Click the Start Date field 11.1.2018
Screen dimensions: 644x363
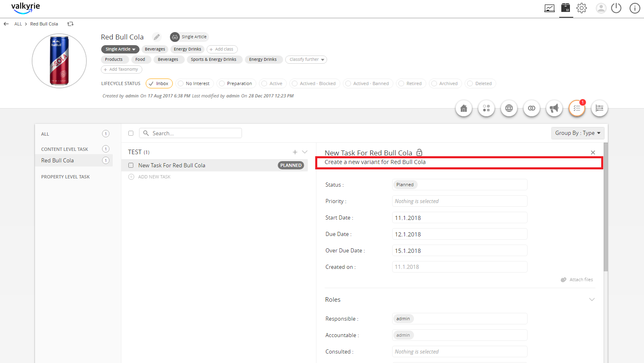[460, 217]
